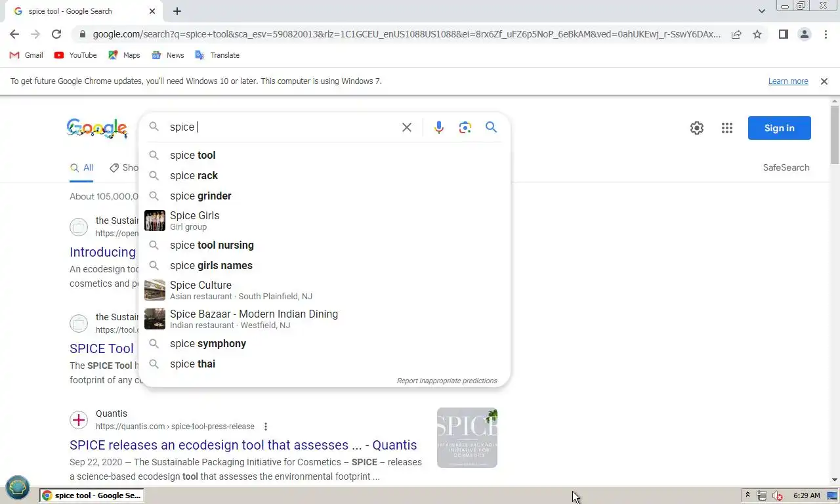840x504 pixels.
Task: Open the Google apps grid icon
Action: coord(727,128)
